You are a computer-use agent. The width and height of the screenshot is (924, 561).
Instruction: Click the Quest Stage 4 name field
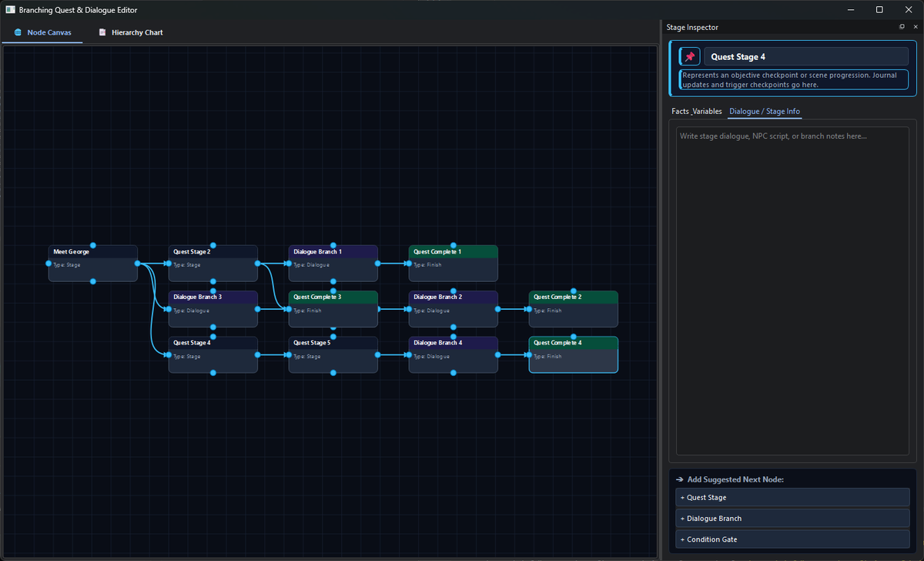[x=806, y=57]
